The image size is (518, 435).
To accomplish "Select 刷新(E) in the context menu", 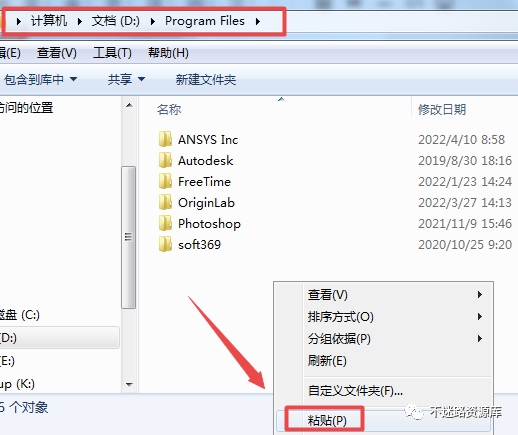I will tap(327, 361).
